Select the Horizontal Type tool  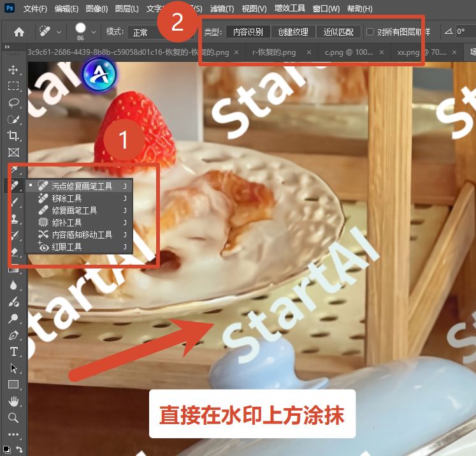[x=13, y=352]
